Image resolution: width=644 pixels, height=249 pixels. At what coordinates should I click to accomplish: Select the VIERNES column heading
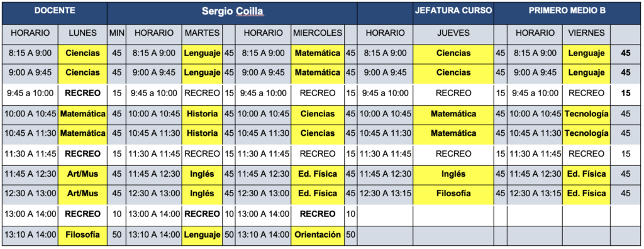pyautogui.click(x=587, y=33)
